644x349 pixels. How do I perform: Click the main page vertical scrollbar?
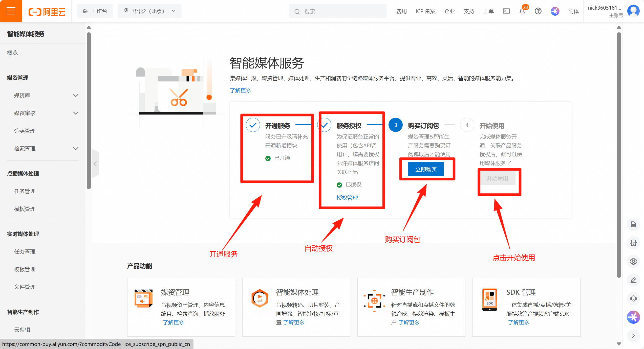tap(619, 155)
